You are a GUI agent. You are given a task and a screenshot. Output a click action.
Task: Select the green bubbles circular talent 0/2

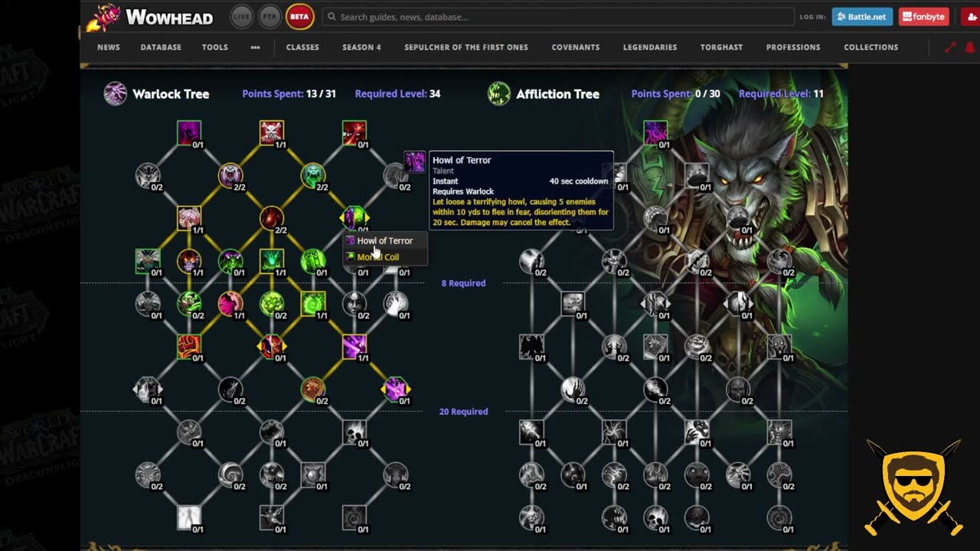[271, 304]
